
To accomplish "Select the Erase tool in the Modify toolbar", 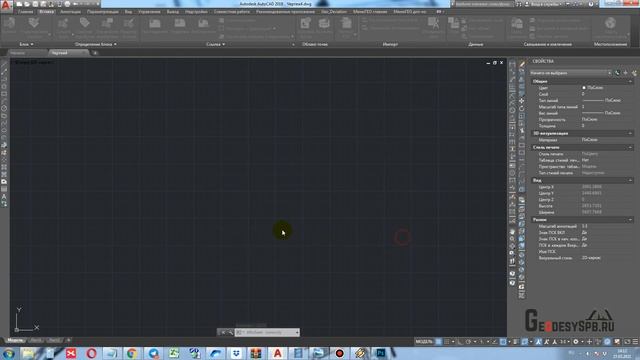I will (x=522, y=64).
